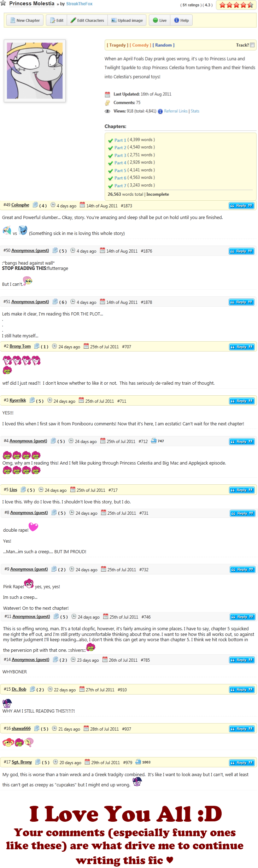Click the blue info icon beside Views

pos(160,111)
